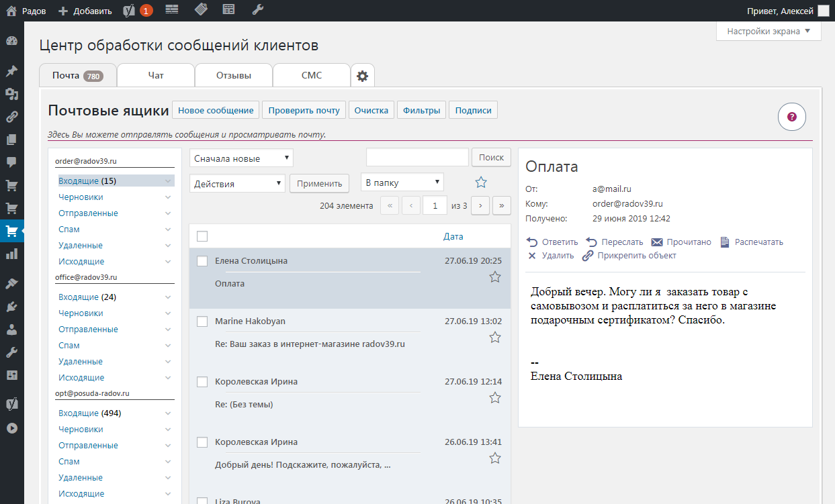
Task: Click the Фильтры button
Action: tap(421, 110)
